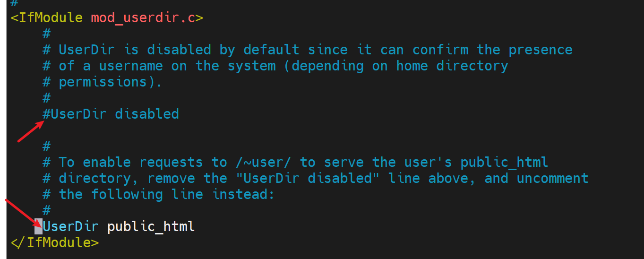Image resolution: width=644 pixels, height=259 pixels.
Task: Place cursor on the word "uncomment"
Action: [552, 178]
